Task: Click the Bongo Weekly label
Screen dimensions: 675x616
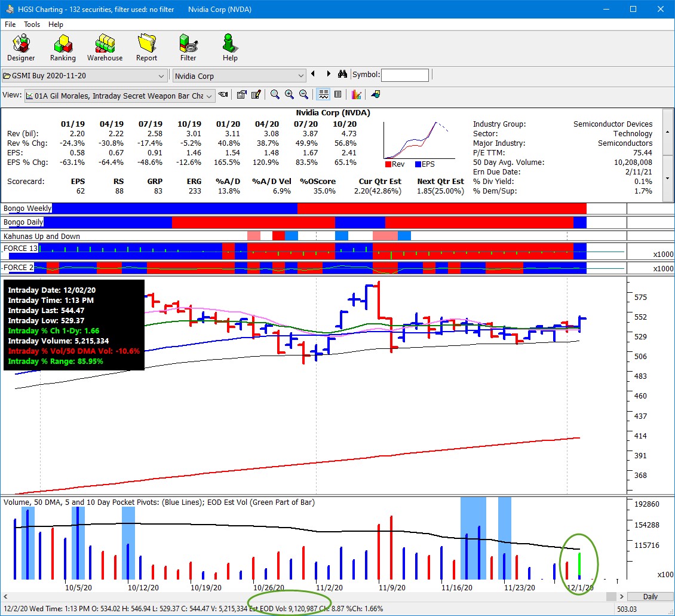Action: pyautogui.click(x=27, y=209)
